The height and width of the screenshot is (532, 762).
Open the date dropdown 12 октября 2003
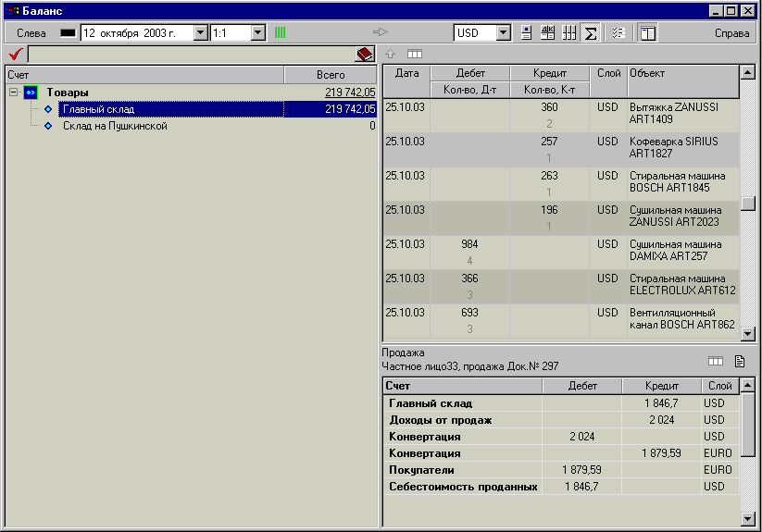click(201, 33)
